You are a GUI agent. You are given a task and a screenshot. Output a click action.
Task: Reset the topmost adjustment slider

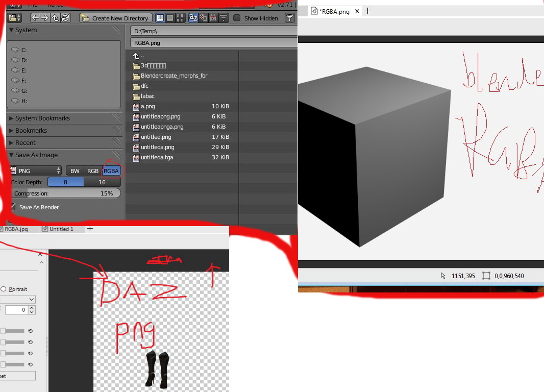pos(31,331)
